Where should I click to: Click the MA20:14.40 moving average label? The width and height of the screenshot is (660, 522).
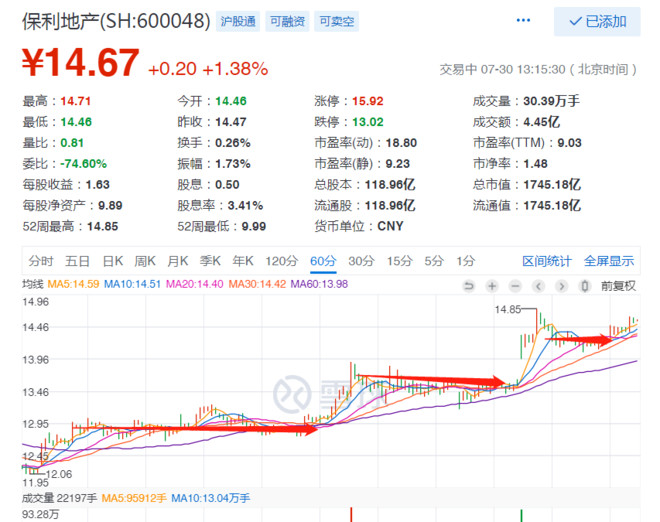194,284
